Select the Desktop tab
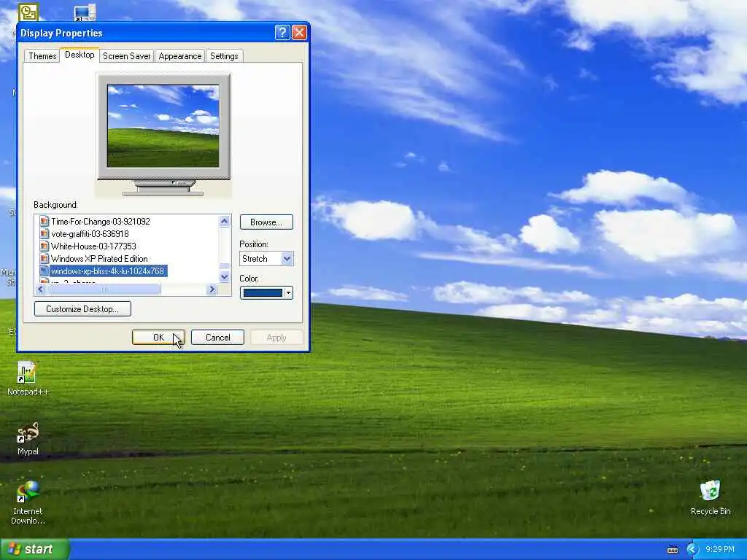 coord(80,55)
